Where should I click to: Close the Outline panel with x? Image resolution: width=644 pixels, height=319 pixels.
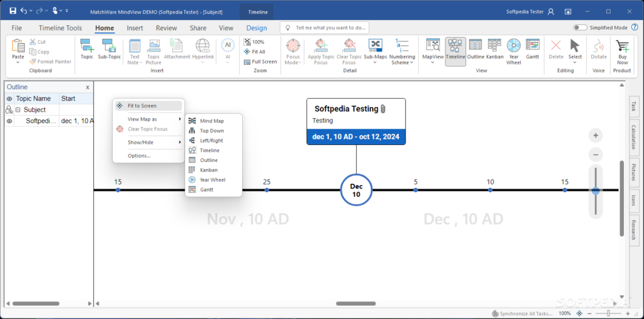click(x=87, y=87)
